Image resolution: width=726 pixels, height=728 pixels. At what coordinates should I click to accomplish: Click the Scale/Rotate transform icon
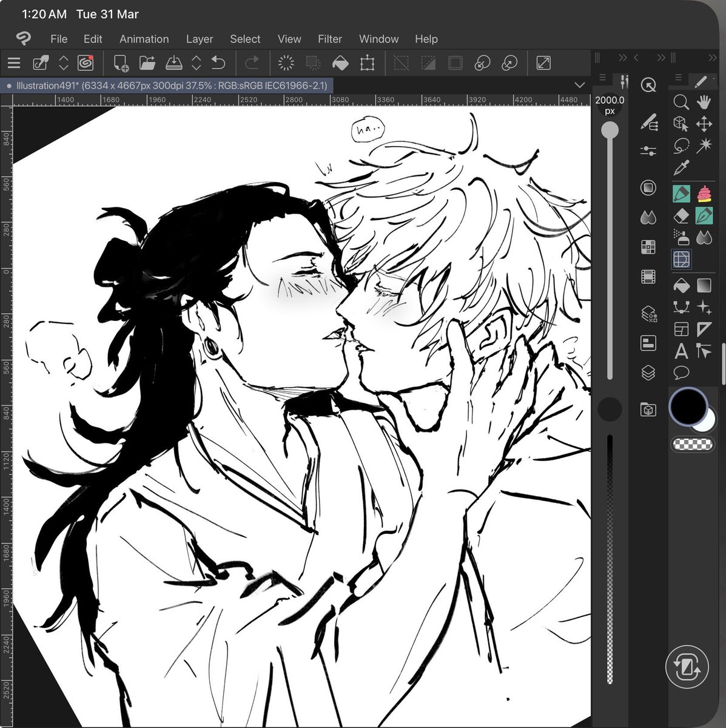pyautogui.click(x=367, y=63)
